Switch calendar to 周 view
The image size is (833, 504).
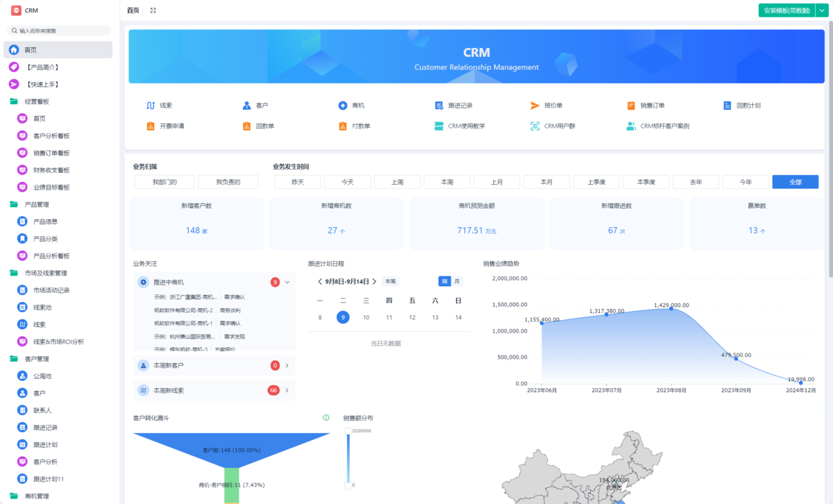click(x=444, y=281)
